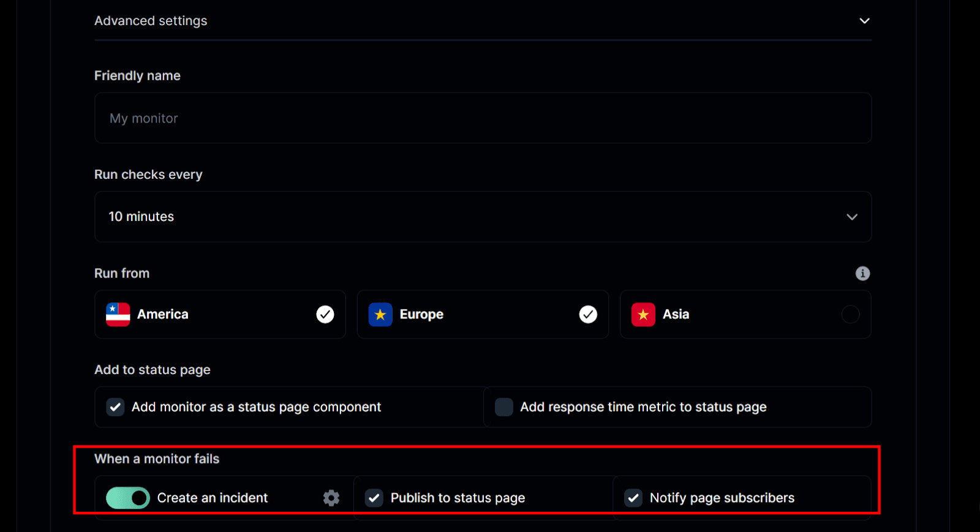Enable Add response time metric checkbox

(x=504, y=407)
